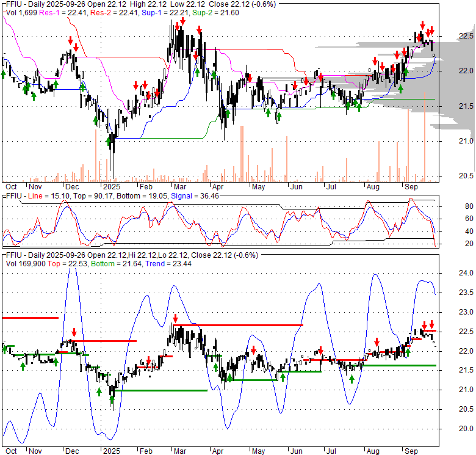Image resolution: width=476 pixels, height=455 pixels.
Task: Select the 'Sup-1 = 22.21' legend label
Action: 165,13
